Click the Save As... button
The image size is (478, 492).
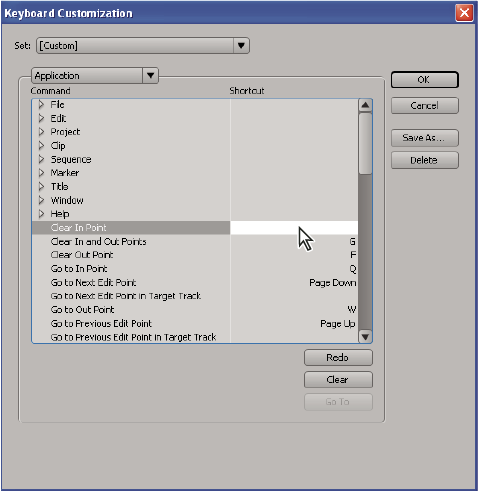pyautogui.click(x=425, y=138)
